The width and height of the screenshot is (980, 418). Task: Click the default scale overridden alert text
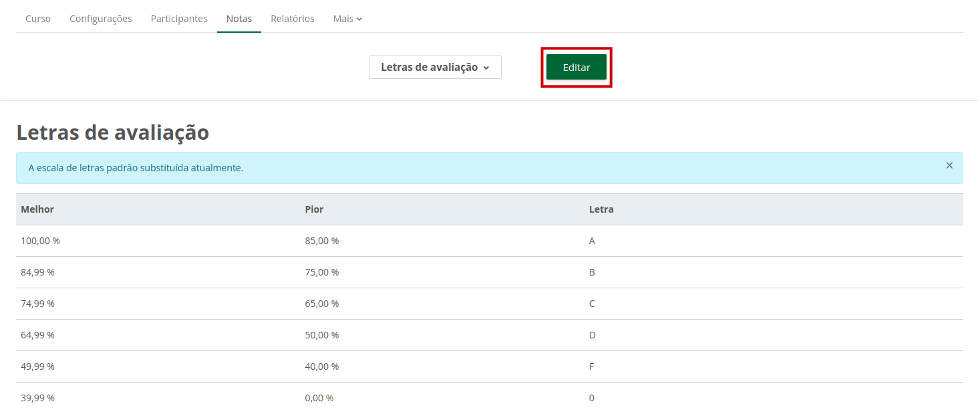pos(136,168)
